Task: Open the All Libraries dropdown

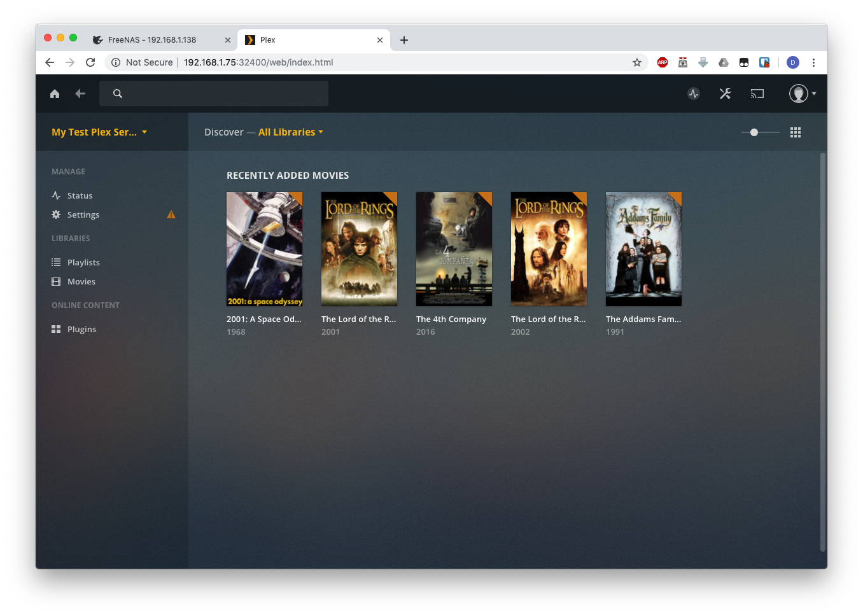Action: (290, 132)
